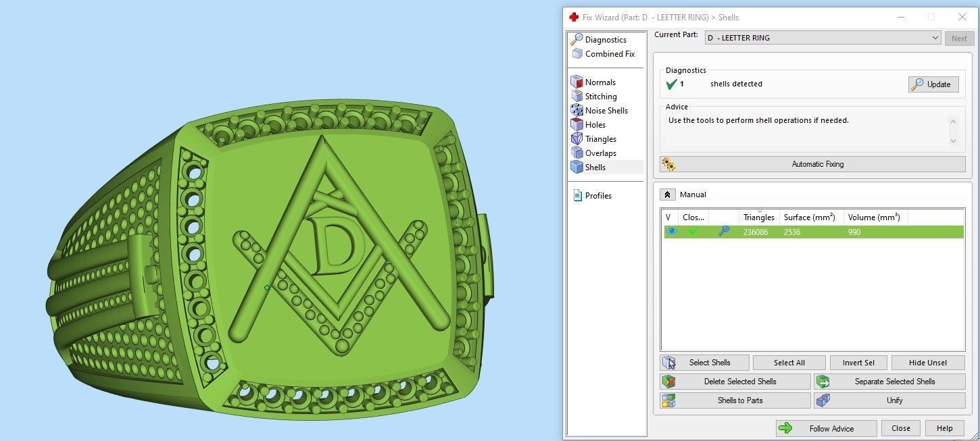Viewport: 980px width, 441px height.
Task: Click the red cross Fix Wizard icon
Action: click(574, 18)
